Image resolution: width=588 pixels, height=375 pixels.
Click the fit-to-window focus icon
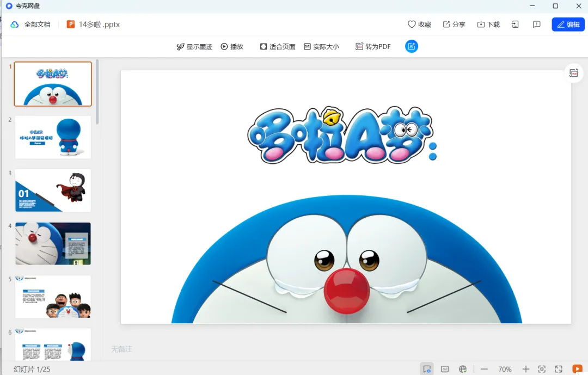point(542,369)
